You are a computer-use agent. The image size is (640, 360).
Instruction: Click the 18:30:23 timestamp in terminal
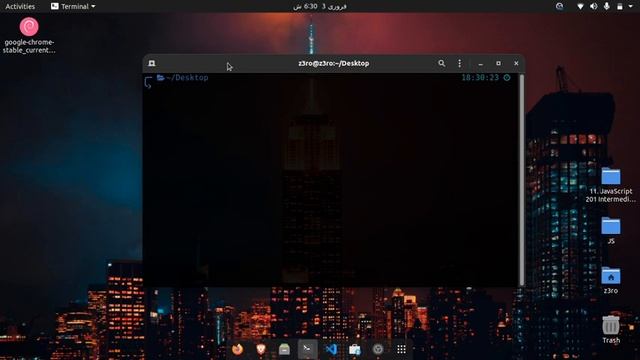pyautogui.click(x=480, y=78)
